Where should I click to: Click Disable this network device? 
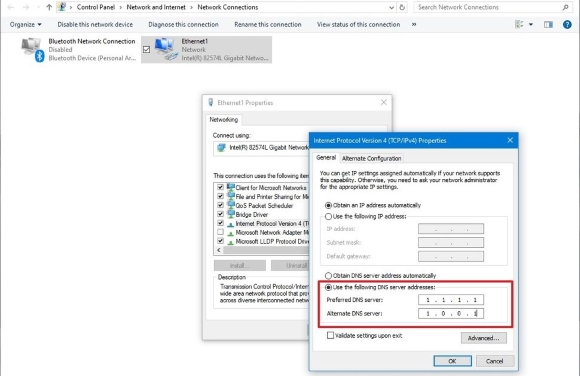tap(95, 24)
